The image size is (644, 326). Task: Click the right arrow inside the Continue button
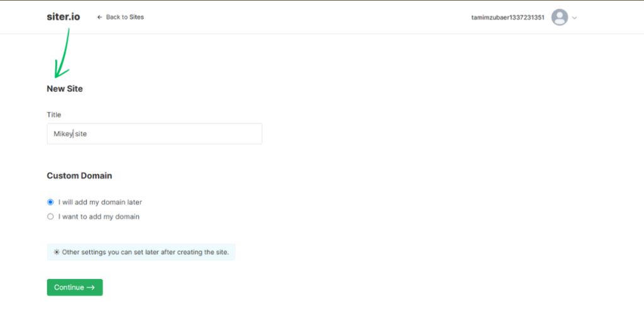coord(91,288)
